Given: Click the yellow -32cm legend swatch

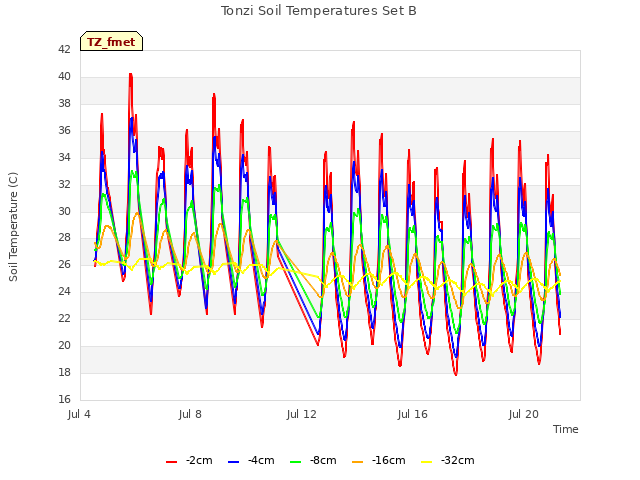Looking at the screenshot, I should [427, 462].
